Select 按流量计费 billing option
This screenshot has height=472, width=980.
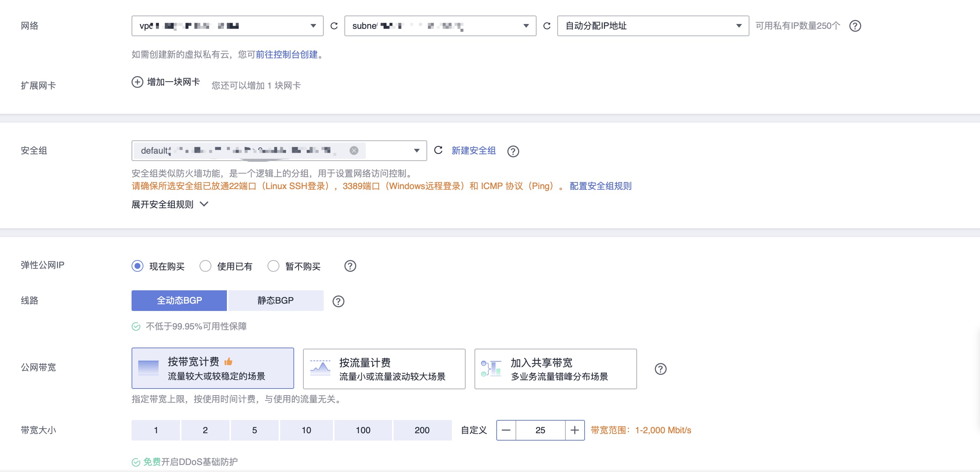(x=384, y=369)
